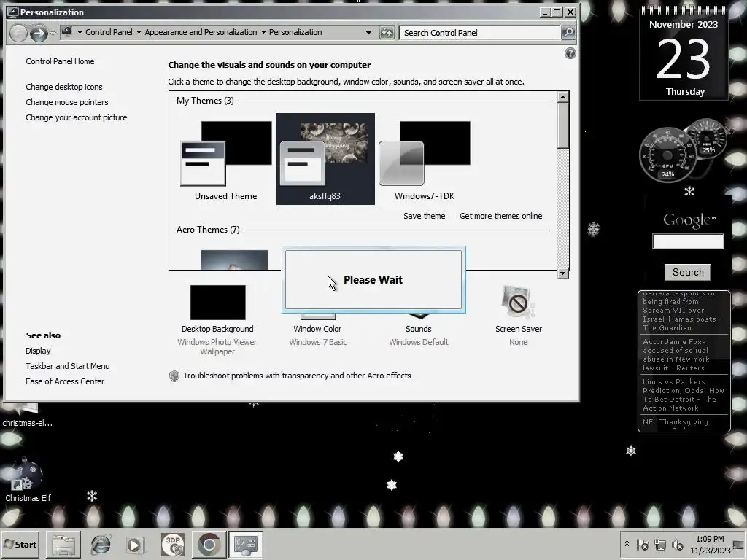Click the volume speaker tray icon
Image resolution: width=747 pixels, height=560 pixels.
[677, 544]
